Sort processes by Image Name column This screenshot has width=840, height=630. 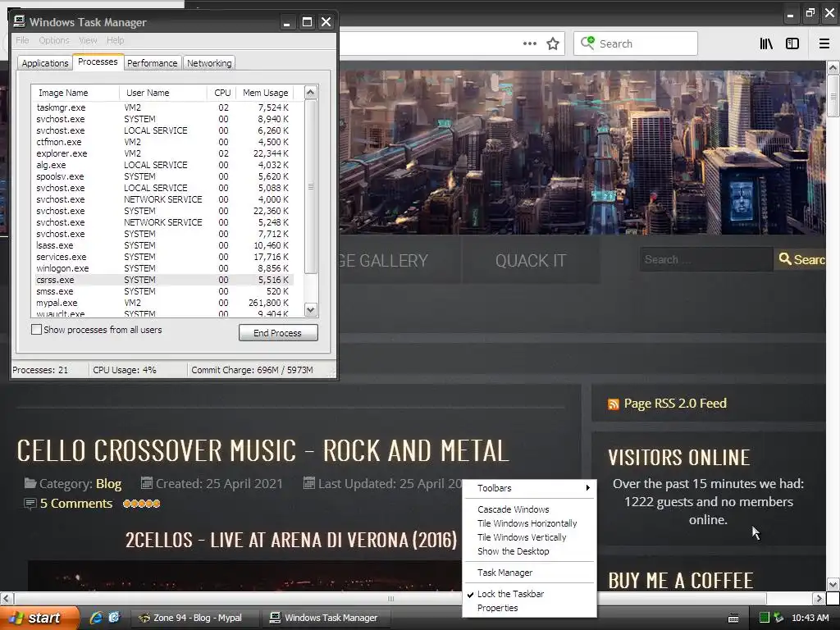pyautogui.click(x=75, y=93)
